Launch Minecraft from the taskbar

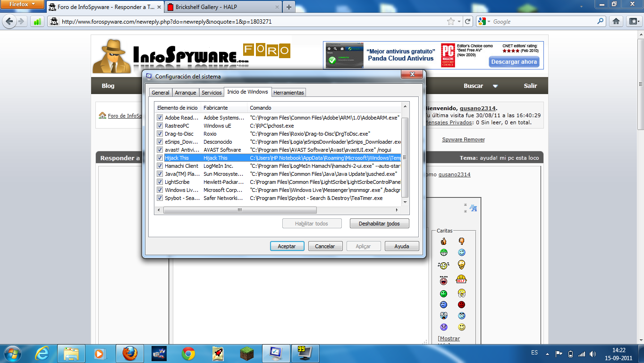[x=246, y=353]
